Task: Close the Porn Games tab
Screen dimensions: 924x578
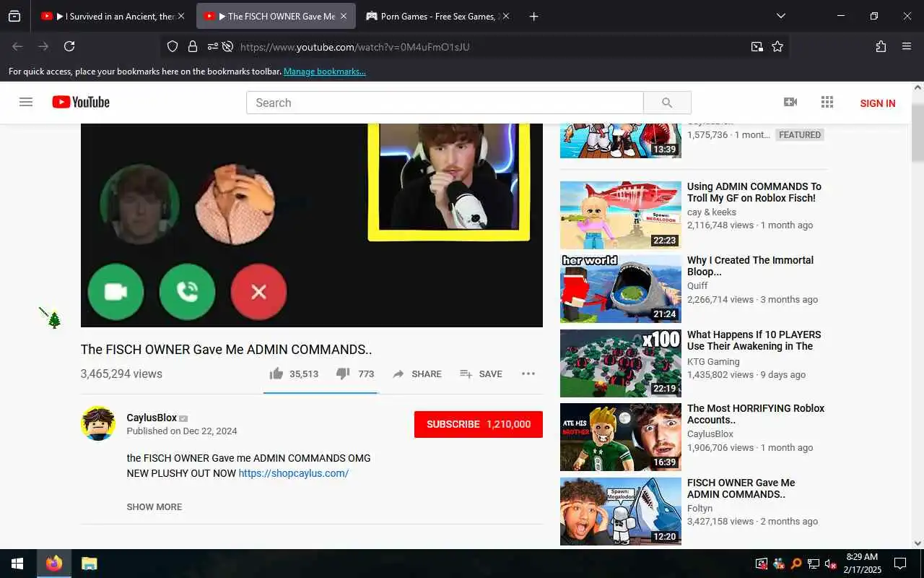Action: 506,16
